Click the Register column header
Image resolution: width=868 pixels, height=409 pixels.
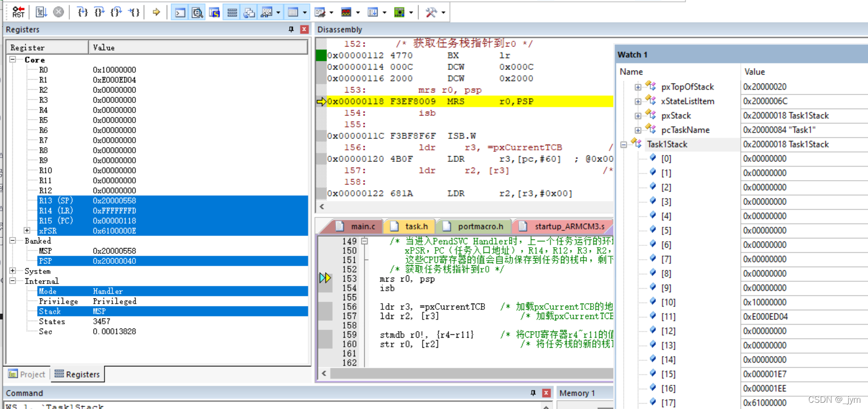[x=47, y=47]
